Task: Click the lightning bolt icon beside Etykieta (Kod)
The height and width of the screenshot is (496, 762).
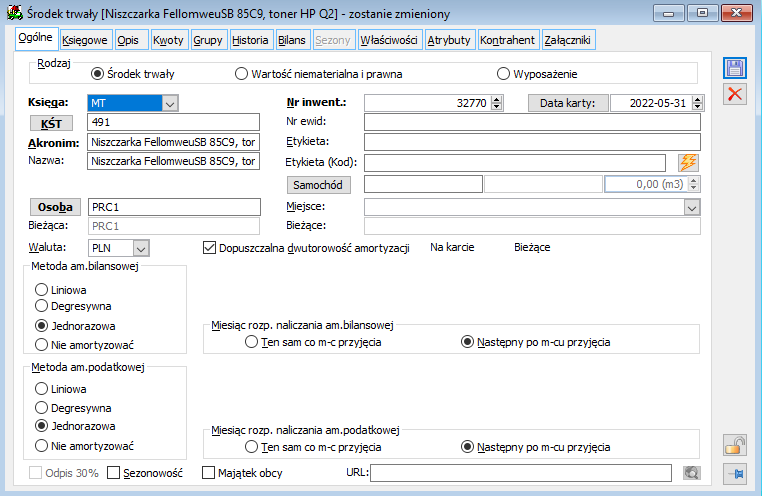Action: [688, 162]
